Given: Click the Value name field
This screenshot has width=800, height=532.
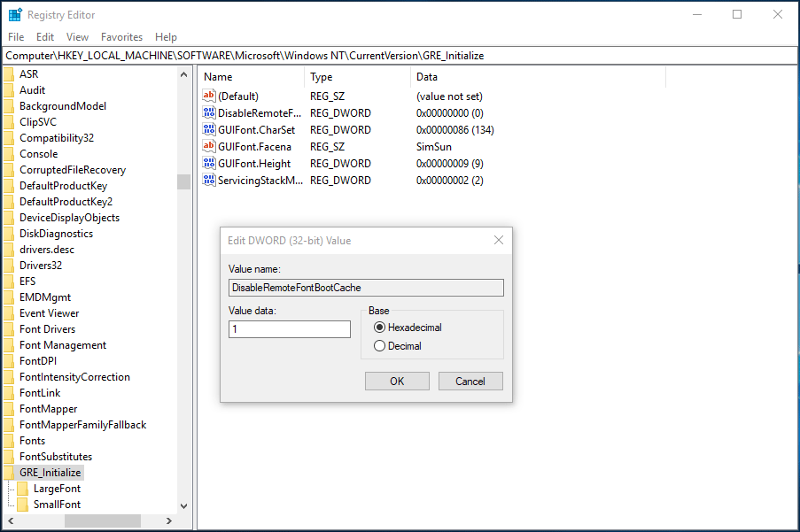Looking at the screenshot, I should [x=366, y=288].
